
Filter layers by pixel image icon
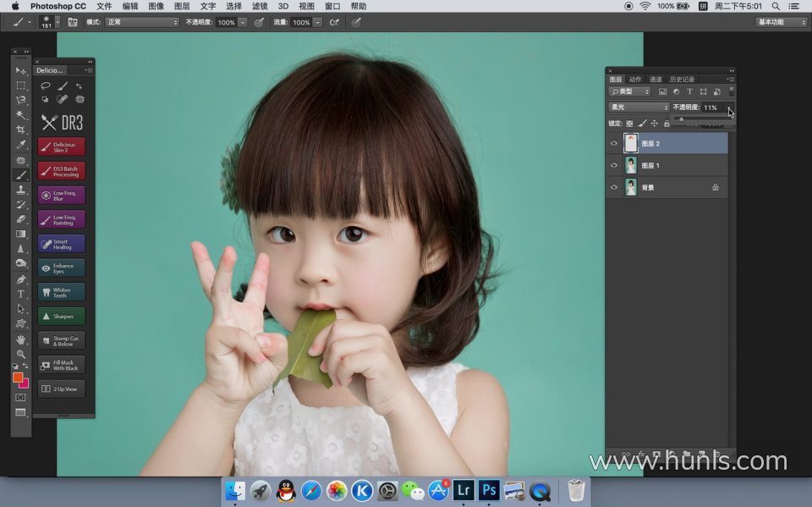click(x=662, y=91)
